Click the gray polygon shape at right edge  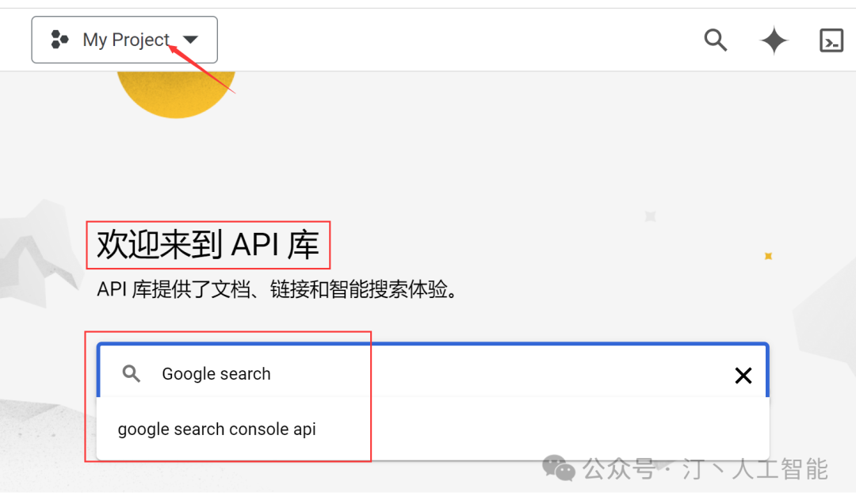click(x=825, y=323)
